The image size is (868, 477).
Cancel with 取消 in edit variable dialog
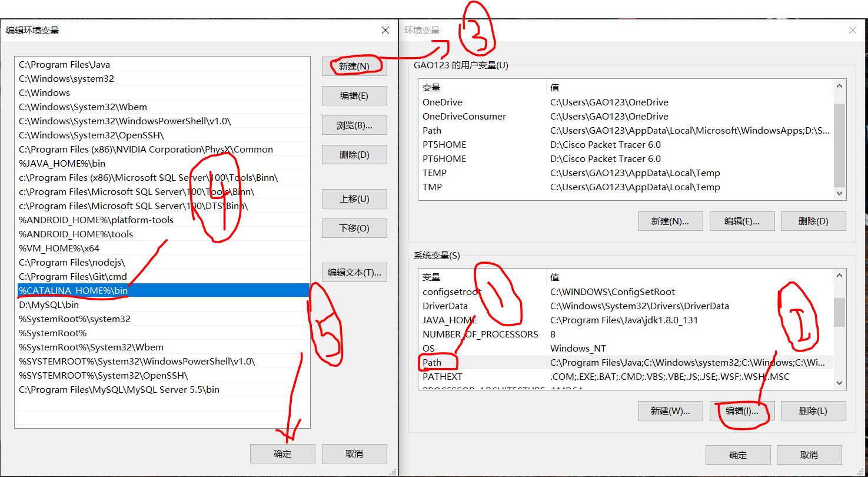[354, 453]
